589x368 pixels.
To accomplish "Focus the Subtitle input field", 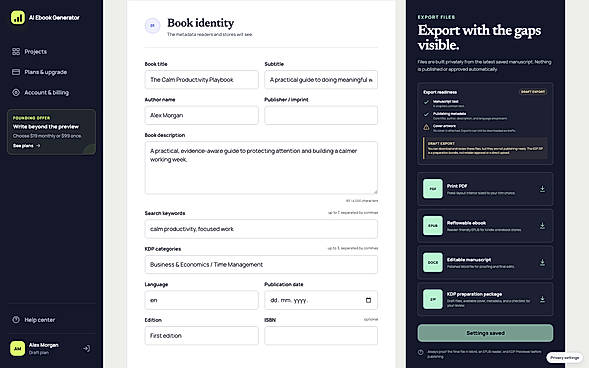I will pyautogui.click(x=321, y=80).
